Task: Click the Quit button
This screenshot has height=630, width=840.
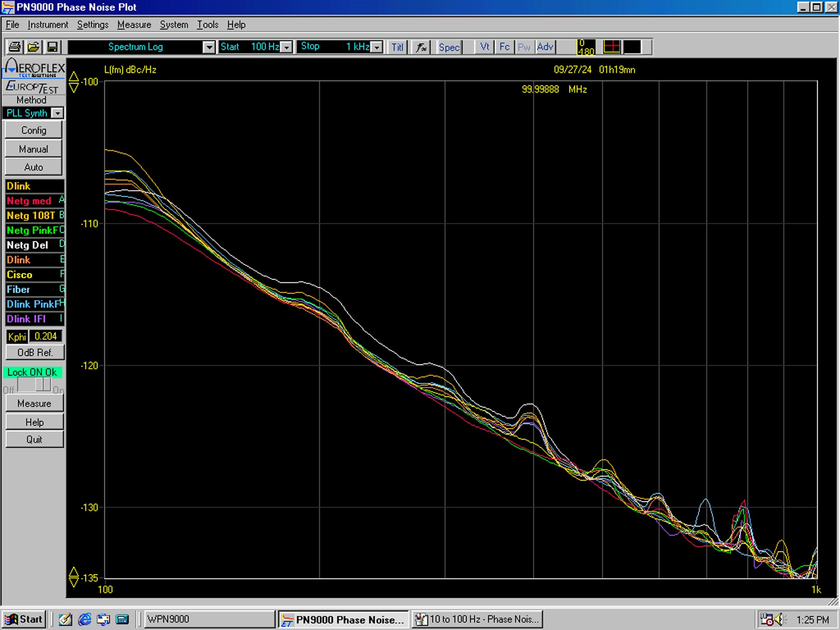Action: 35,439
